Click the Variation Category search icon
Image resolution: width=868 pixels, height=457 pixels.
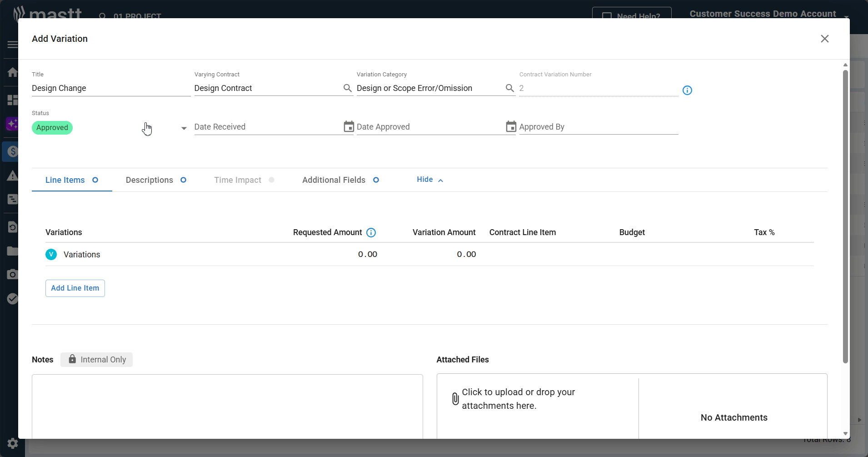pos(510,88)
